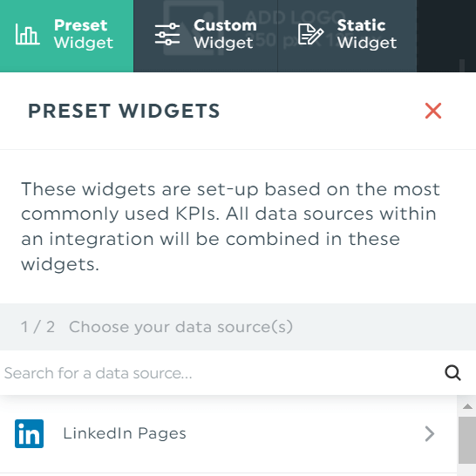Screen dimensions: 476x476
Task: Select the Static Widget tab label
Action: click(367, 34)
